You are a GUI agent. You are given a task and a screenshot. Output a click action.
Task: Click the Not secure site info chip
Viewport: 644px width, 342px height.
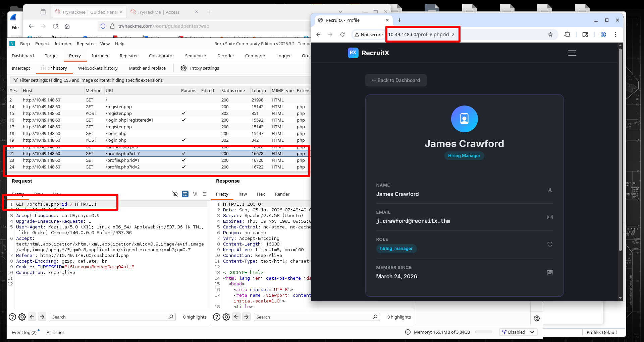pos(368,35)
